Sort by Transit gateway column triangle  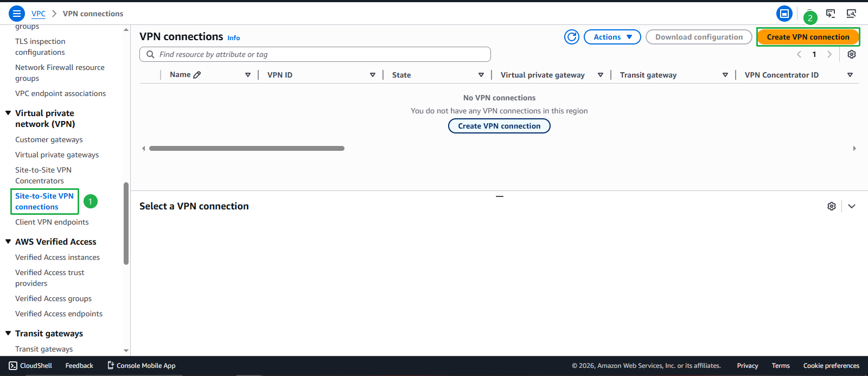[725, 75]
